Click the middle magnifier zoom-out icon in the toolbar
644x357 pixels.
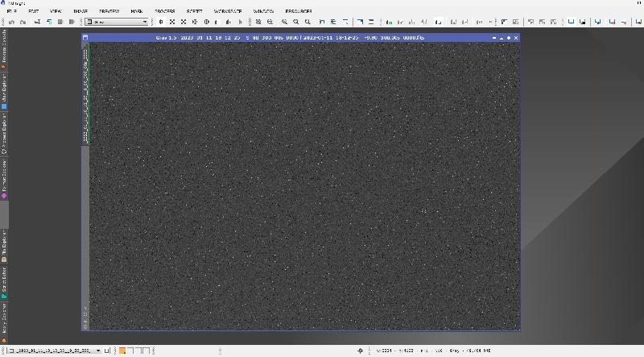coord(295,22)
